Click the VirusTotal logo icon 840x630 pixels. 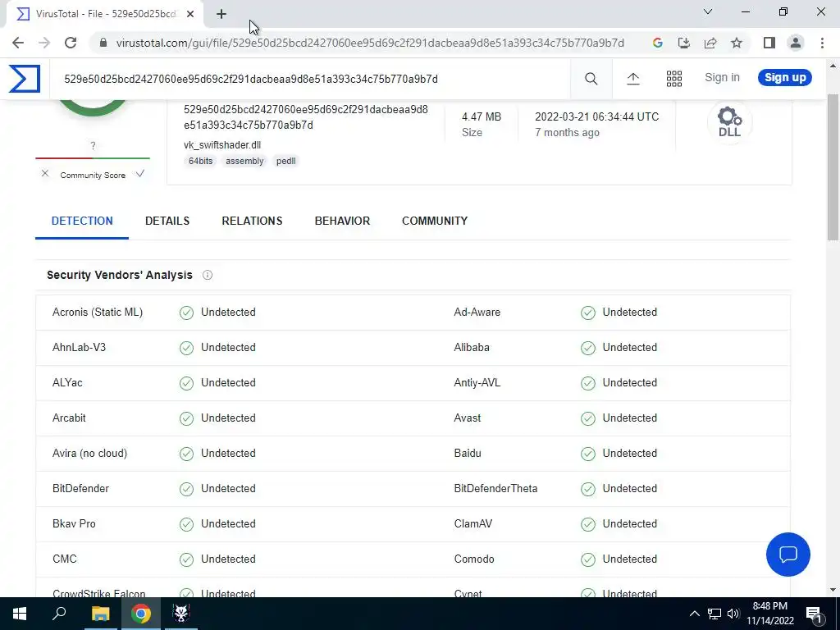[x=25, y=79]
